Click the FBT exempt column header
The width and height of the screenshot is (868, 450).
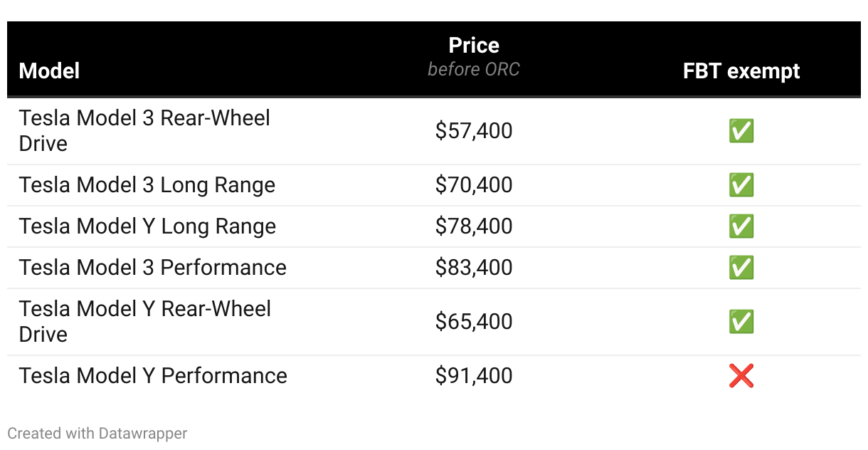(x=741, y=70)
